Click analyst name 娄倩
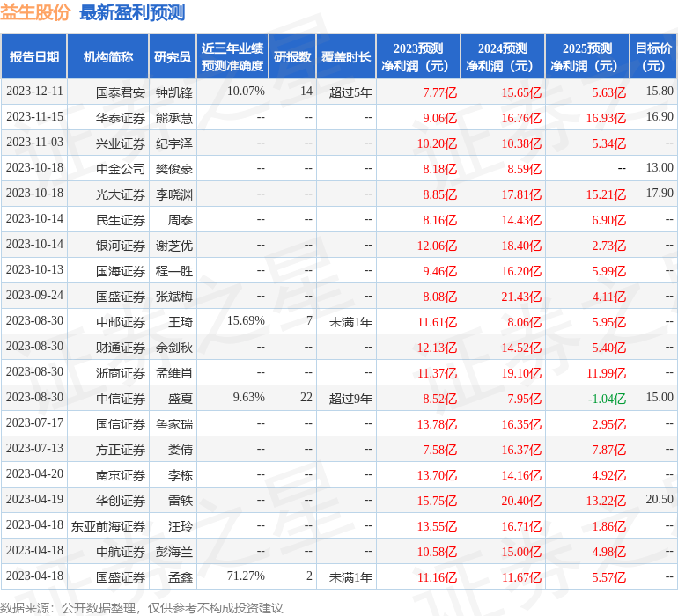678x616 pixels. (180, 449)
